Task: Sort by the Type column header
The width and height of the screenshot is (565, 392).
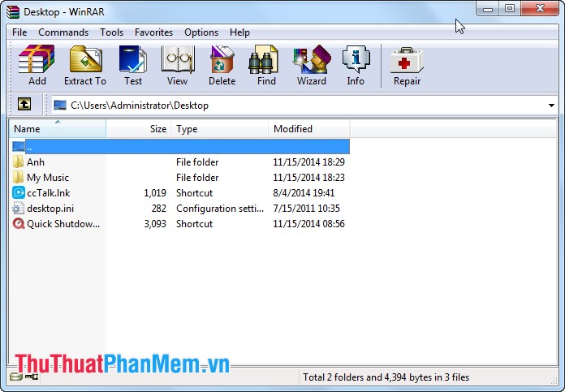Action: 219,128
